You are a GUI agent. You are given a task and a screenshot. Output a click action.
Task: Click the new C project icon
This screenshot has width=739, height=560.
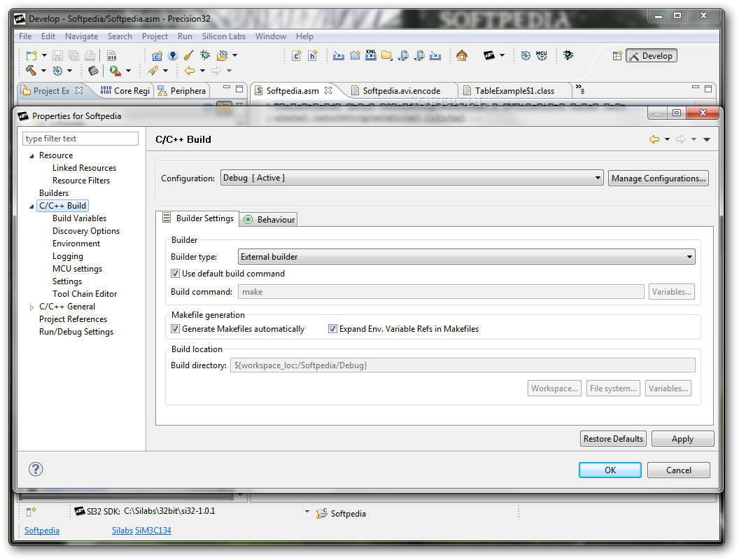[x=157, y=55]
